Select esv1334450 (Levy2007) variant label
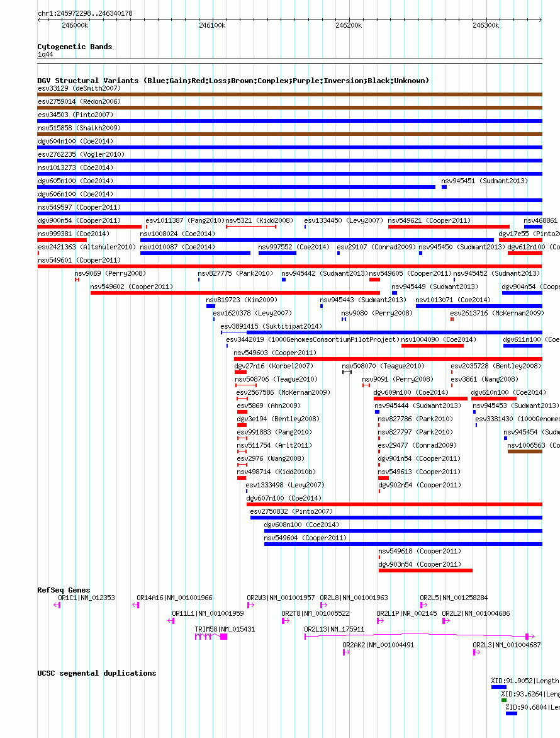 pyautogui.click(x=344, y=220)
